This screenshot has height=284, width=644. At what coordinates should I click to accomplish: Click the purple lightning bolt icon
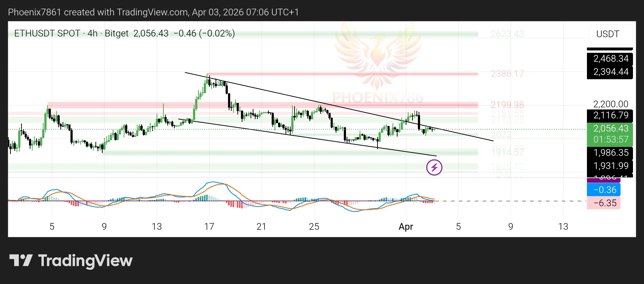(434, 167)
